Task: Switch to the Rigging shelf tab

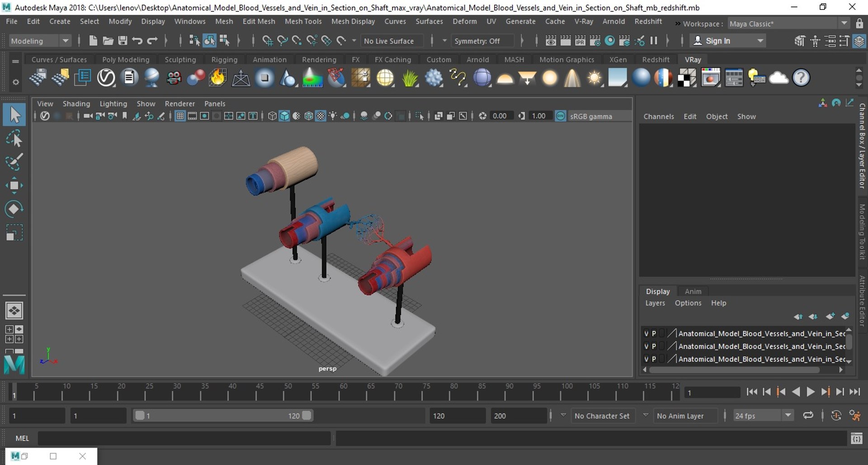Action: pyautogui.click(x=224, y=60)
